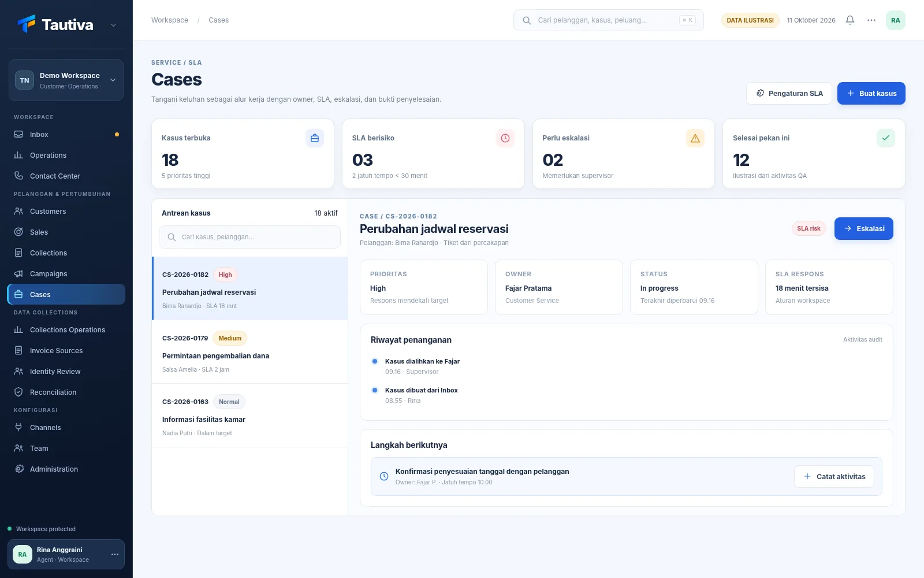Click the magnifier icon in Antrean kasus search

pyautogui.click(x=172, y=237)
